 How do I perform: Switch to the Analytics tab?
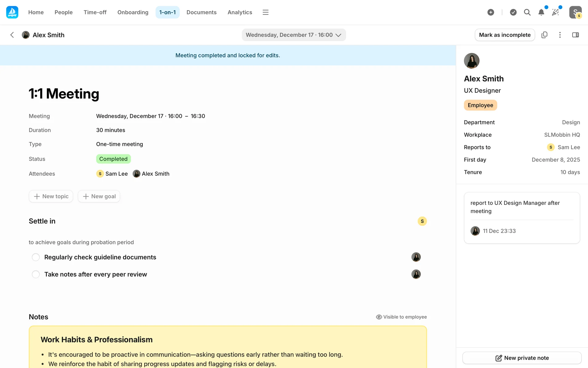pos(240,12)
